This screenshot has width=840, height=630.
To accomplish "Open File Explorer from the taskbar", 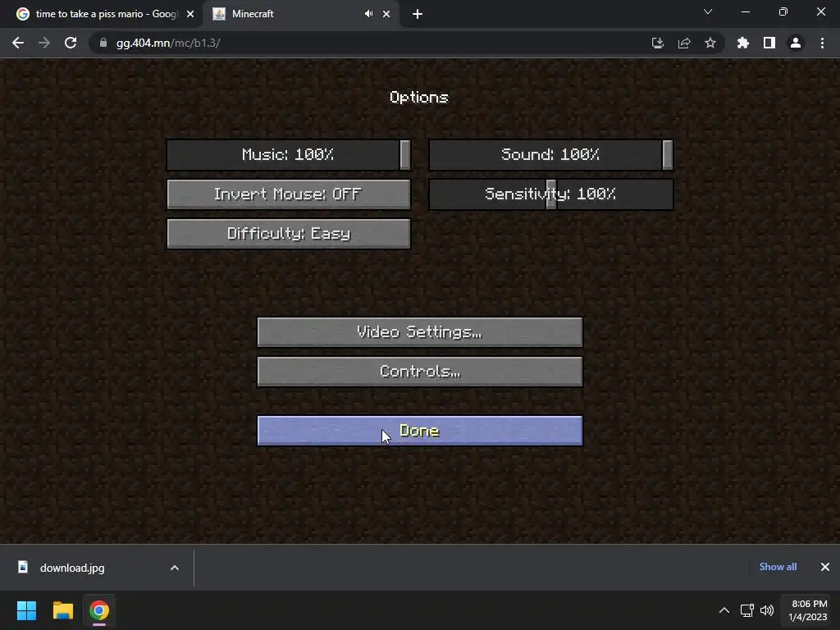I will coord(62,610).
